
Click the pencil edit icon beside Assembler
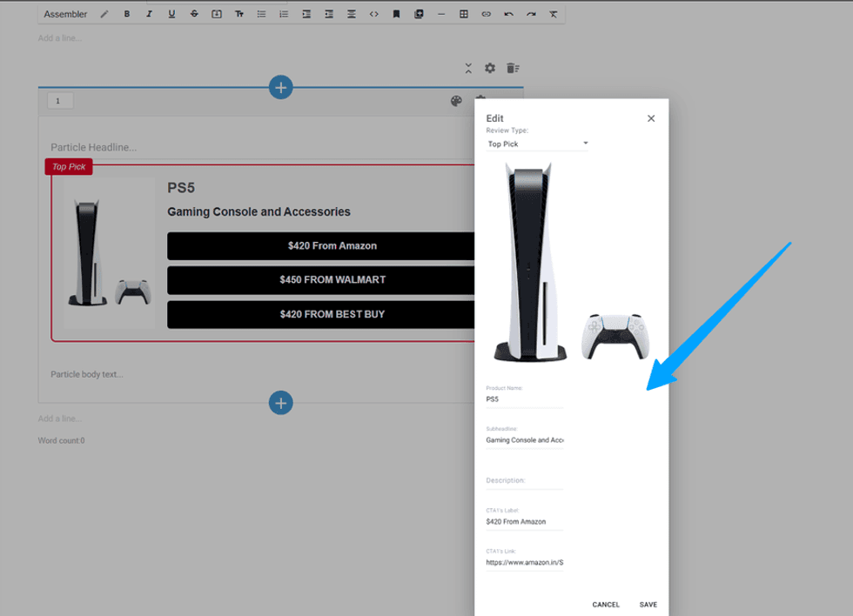point(104,14)
